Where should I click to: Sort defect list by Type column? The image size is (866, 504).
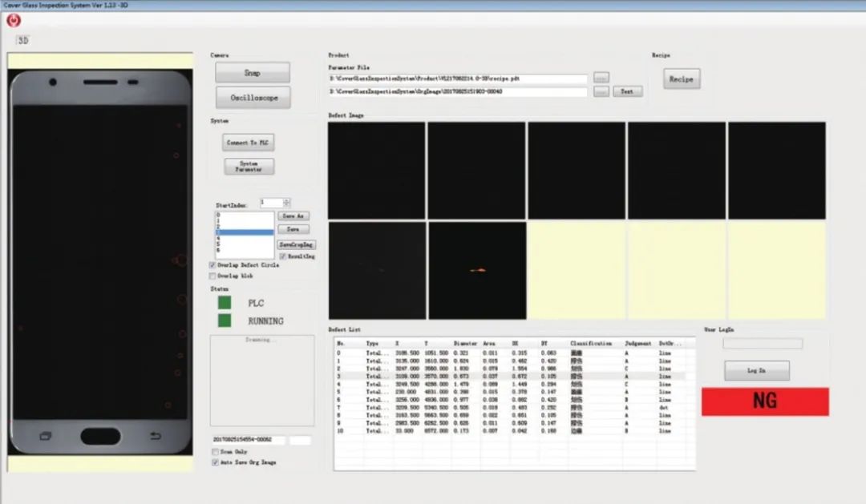click(373, 344)
